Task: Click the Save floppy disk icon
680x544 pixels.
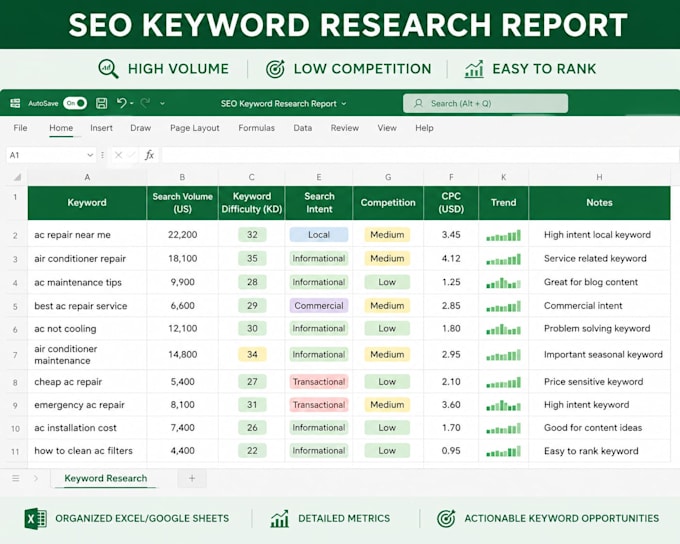Action: (101, 103)
